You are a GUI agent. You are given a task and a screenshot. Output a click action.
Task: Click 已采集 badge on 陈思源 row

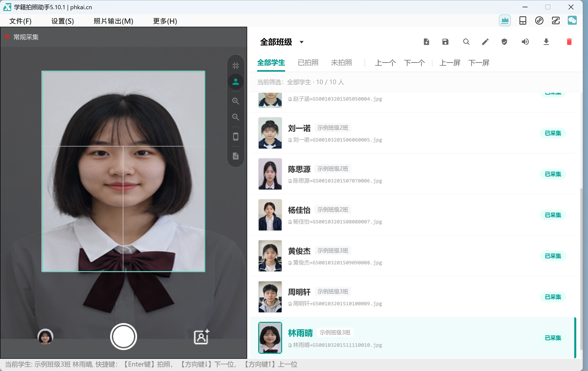tap(553, 174)
